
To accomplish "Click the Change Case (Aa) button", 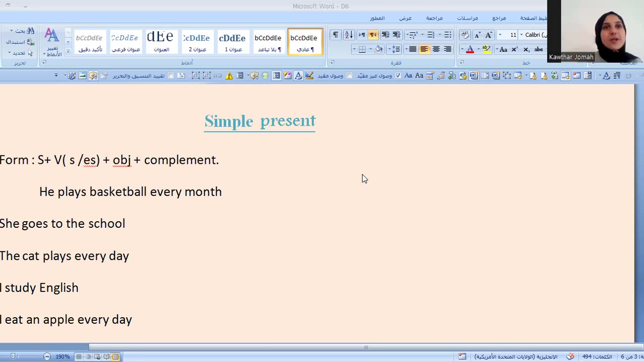I will [x=504, y=49].
